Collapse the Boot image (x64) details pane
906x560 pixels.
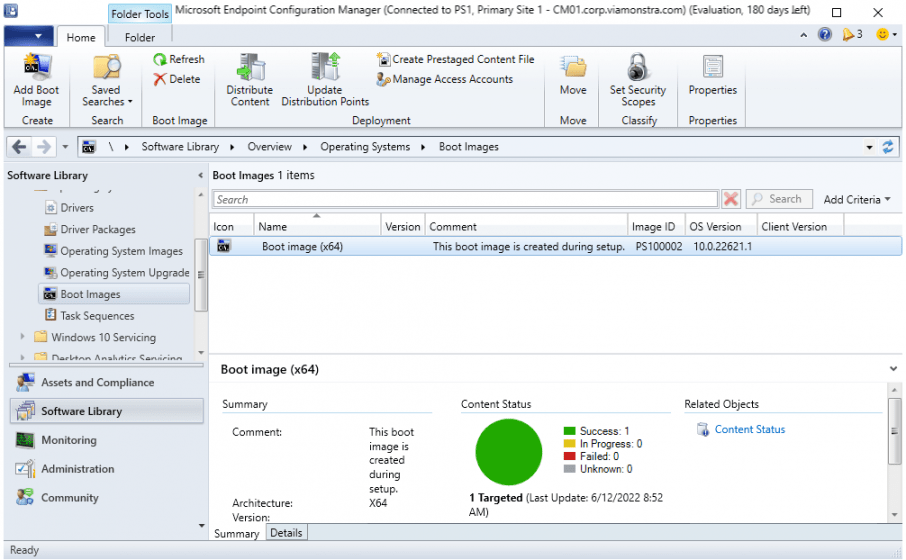893,369
